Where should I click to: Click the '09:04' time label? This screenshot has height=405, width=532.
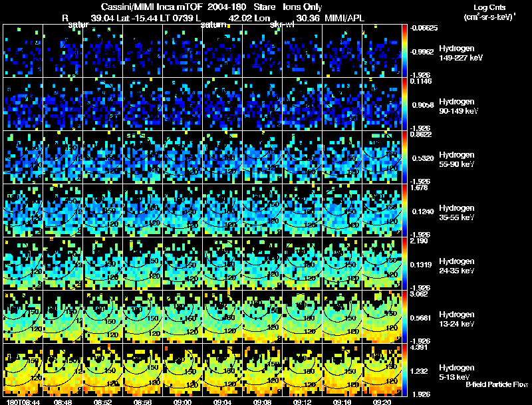(222, 402)
